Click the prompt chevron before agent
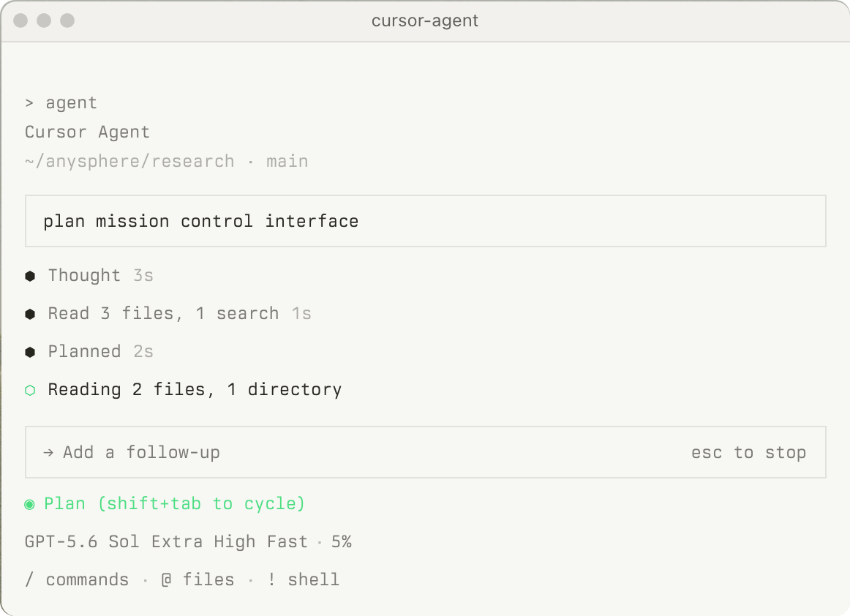This screenshot has width=850, height=616. (x=29, y=103)
